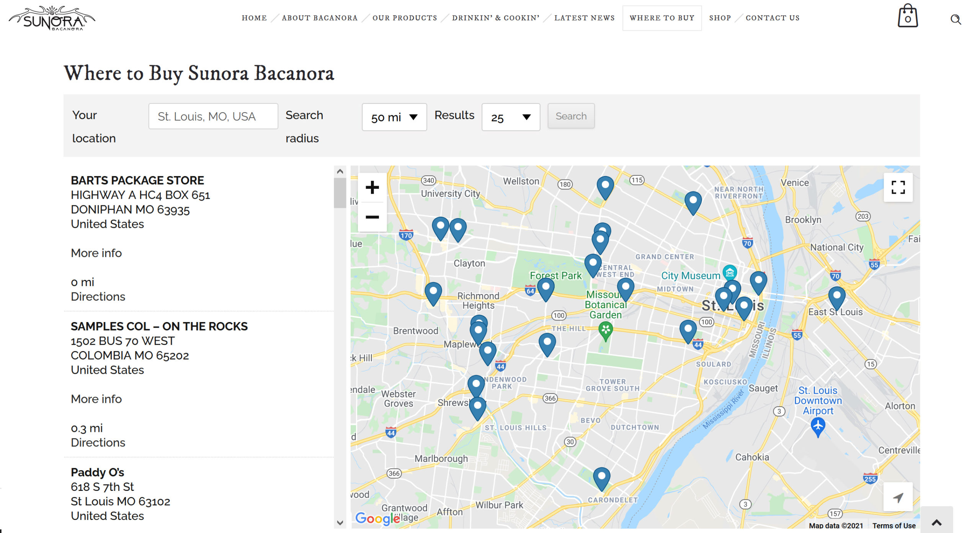Select the Paddy O's store listing
980x533 pixels.
[97, 473]
